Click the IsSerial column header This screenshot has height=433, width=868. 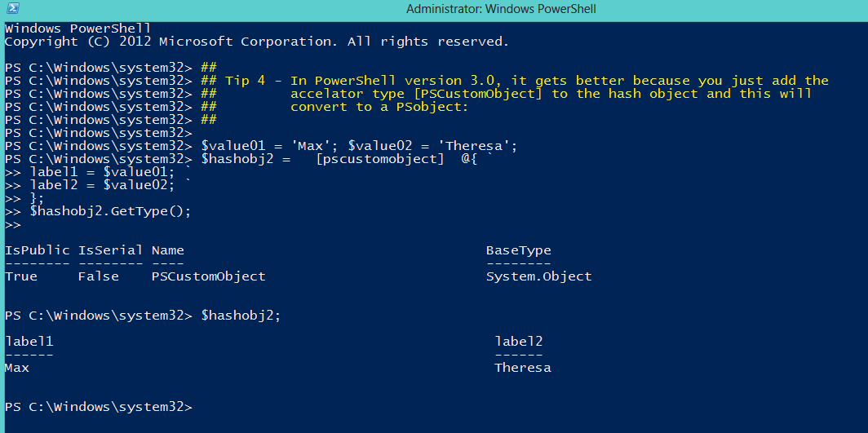[110, 250]
